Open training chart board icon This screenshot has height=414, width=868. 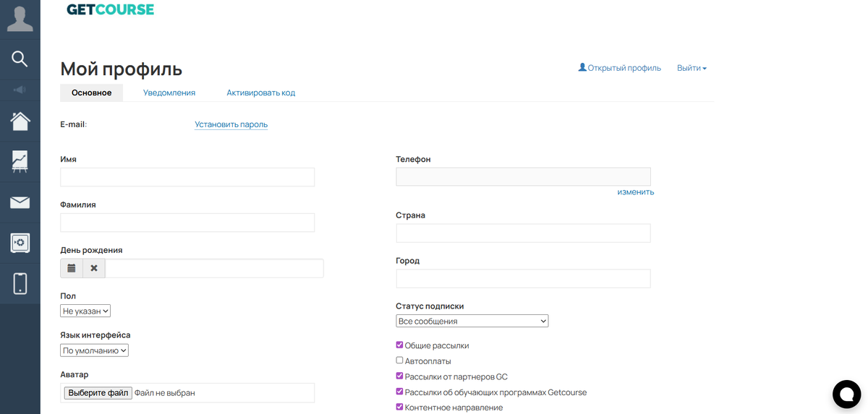pos(20,161)
